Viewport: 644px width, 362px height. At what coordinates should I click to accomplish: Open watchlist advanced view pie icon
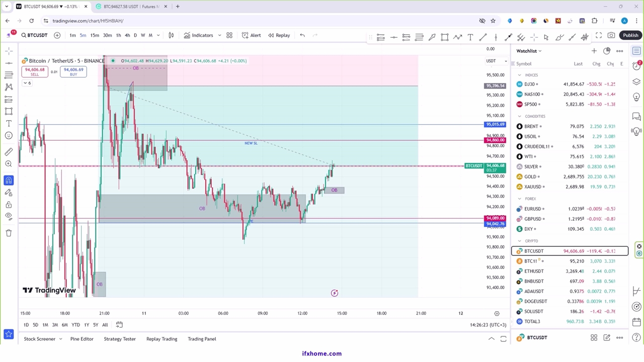[x=607, y=51]
